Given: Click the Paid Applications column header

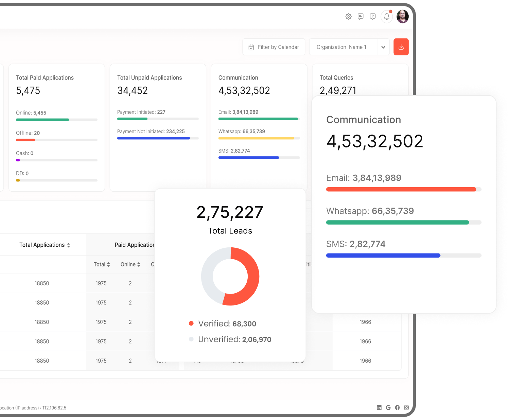Looking at the screenshot, I should 134,245.
